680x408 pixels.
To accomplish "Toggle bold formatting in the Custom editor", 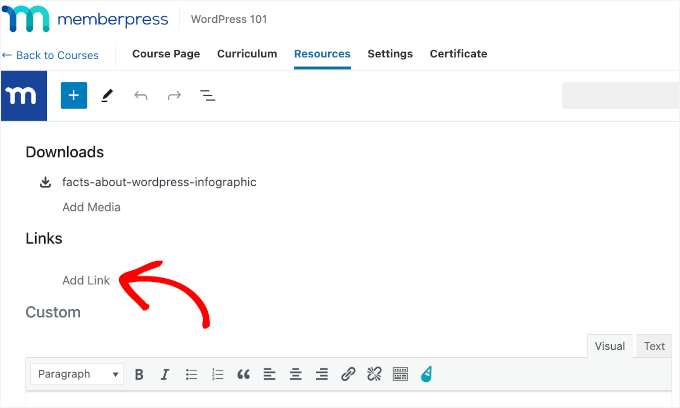I will [x=139, y=374].
